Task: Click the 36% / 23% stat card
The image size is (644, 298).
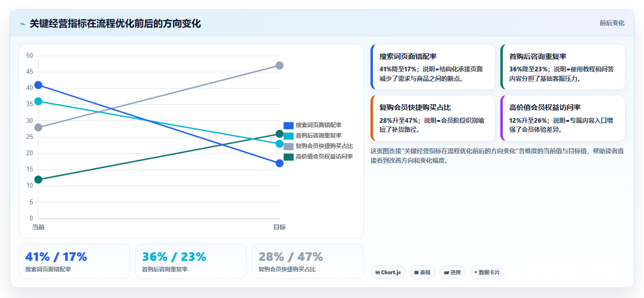Action: [191, 261]
